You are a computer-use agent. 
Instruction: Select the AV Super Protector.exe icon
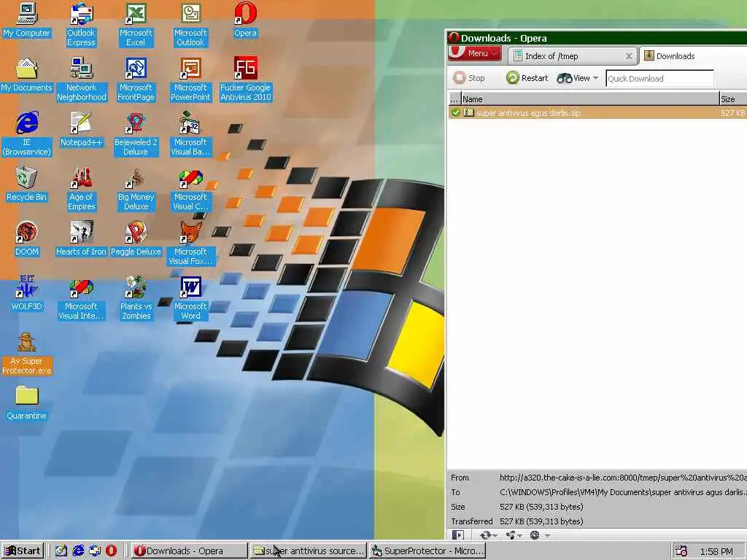[x=27, y=354]
